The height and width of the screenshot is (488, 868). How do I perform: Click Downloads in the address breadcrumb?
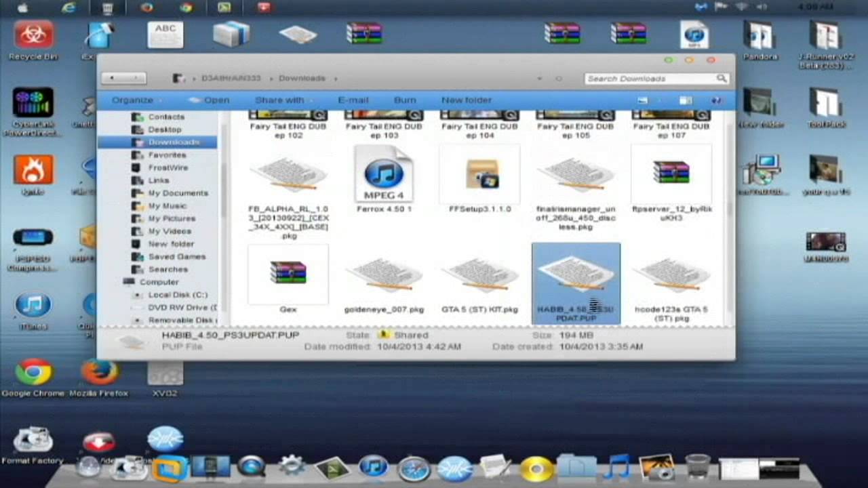302,79
